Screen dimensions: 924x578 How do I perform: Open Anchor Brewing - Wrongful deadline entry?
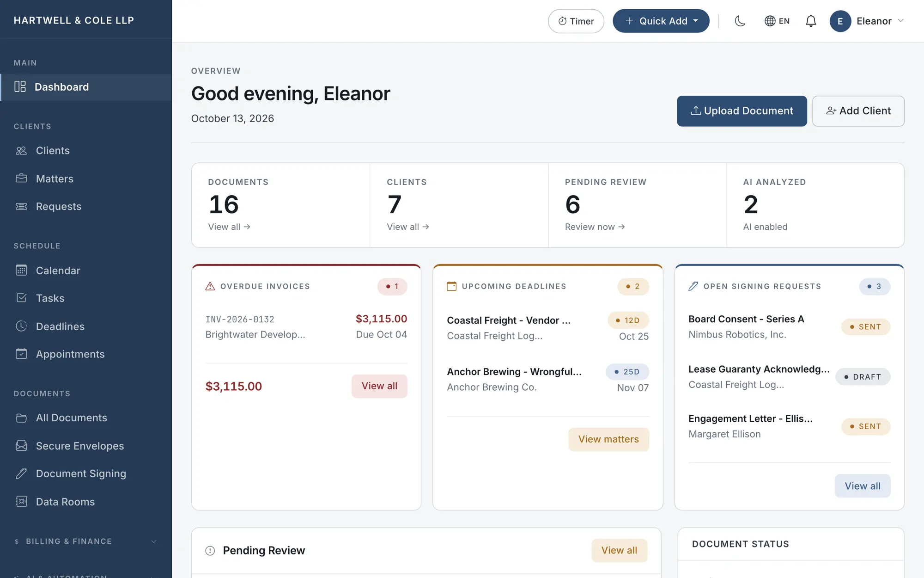pos(547,380)
